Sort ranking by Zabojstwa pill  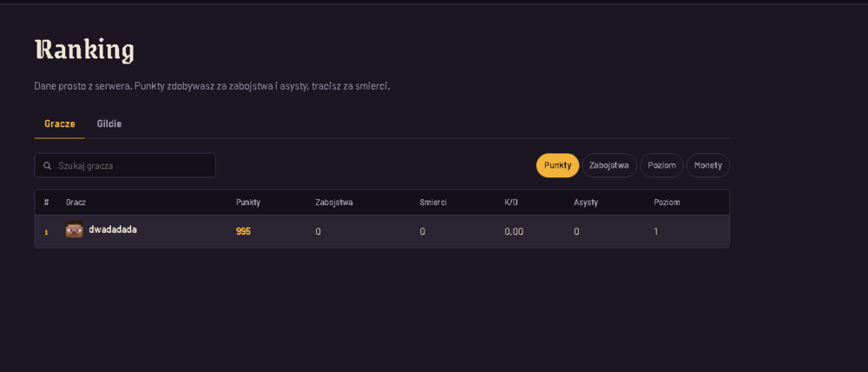[x=609, y=165]
